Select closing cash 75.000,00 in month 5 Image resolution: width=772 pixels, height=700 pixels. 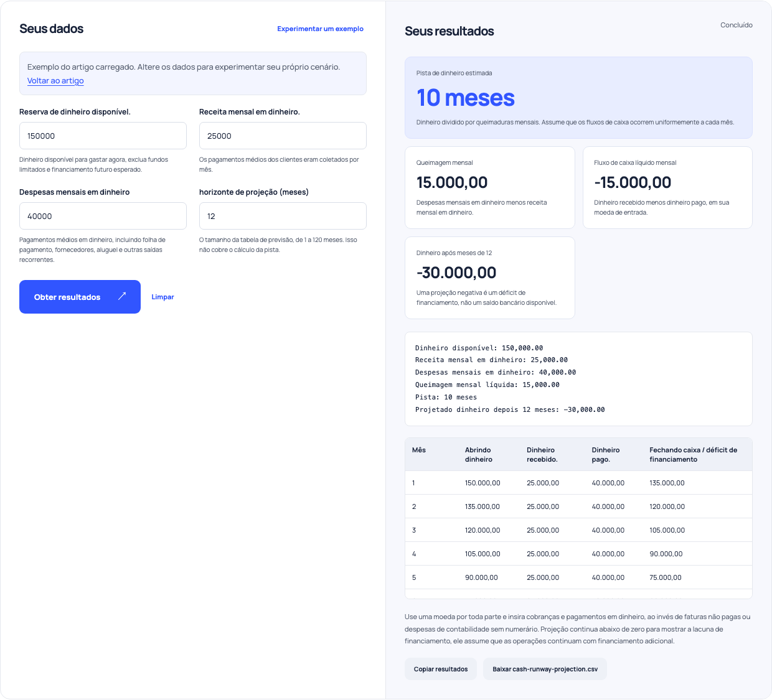666,577
